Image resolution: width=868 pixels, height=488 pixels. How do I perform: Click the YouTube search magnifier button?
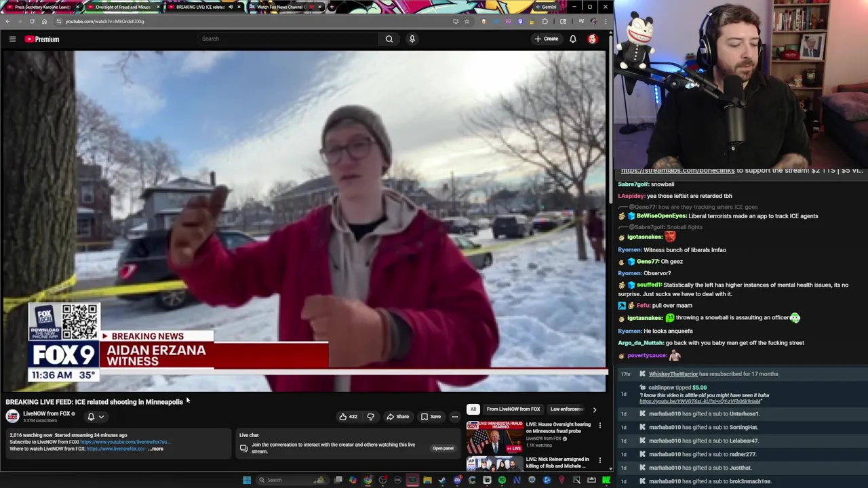click(389, 39)
